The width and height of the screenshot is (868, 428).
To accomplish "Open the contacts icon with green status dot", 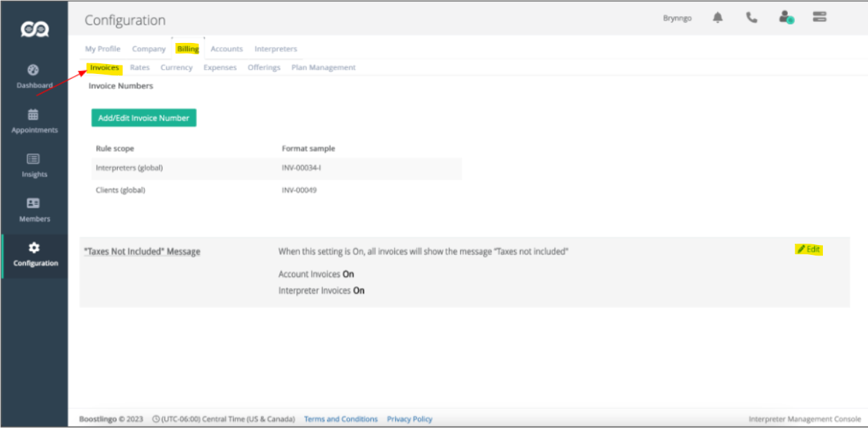I will (x=785, y=18).
